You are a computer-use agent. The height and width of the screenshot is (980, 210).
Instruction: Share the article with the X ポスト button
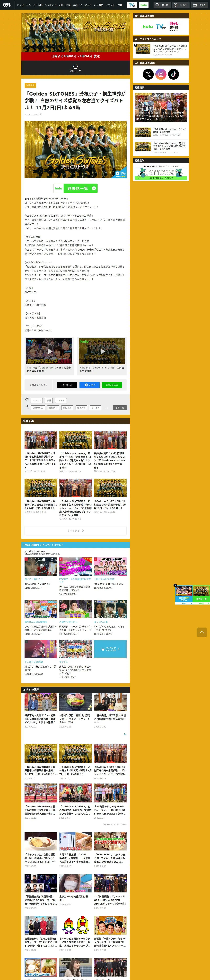[x=67, y=385]
